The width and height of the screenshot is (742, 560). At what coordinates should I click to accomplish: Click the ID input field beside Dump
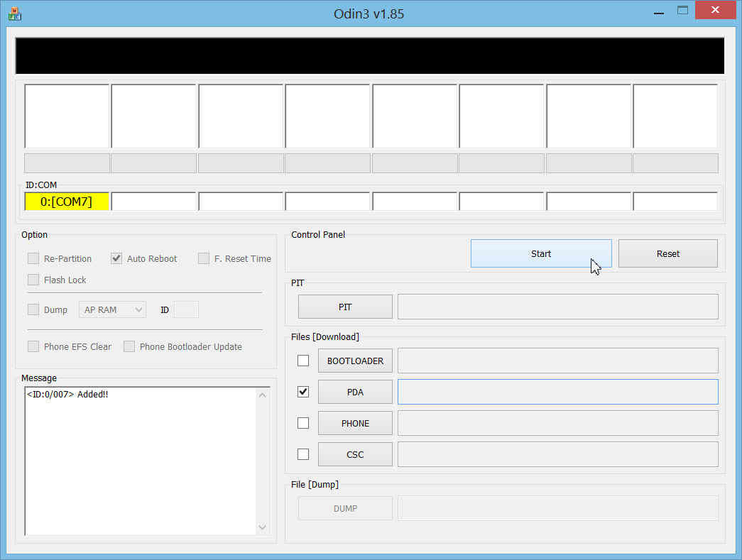[x=186, y=309]
